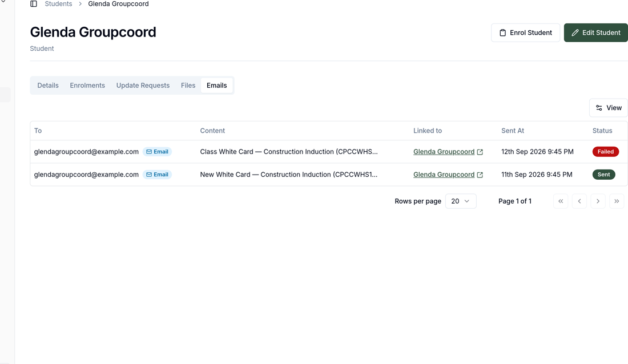This screenshot has width=628, height=364.
Task: Open external link icon in Sent email row
Action: pyautogui.click(x=480, y=175)
